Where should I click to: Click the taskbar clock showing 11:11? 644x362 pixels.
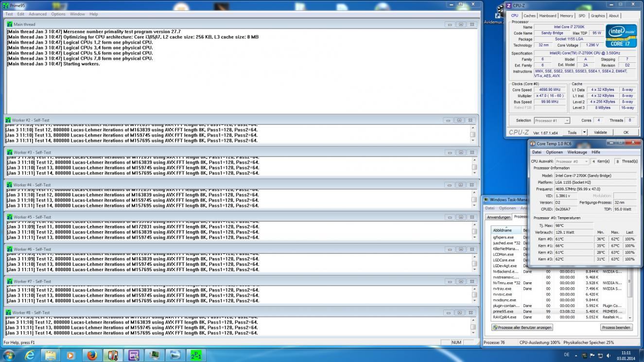(x=626, y=356)
